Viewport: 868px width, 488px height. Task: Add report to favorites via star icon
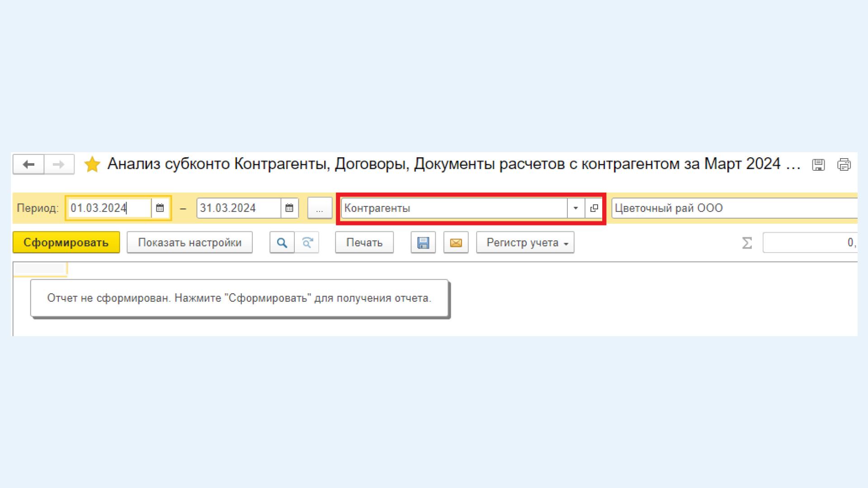(x=92, y=164)
